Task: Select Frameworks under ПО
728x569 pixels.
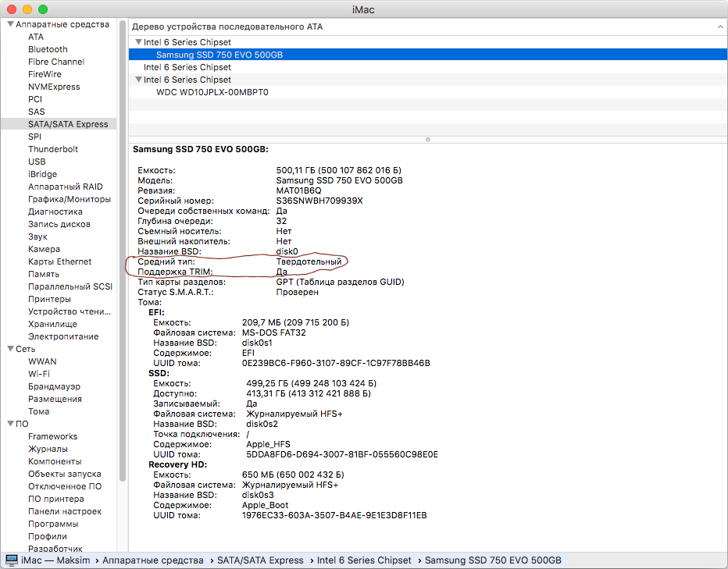Action: pos(52,437)
